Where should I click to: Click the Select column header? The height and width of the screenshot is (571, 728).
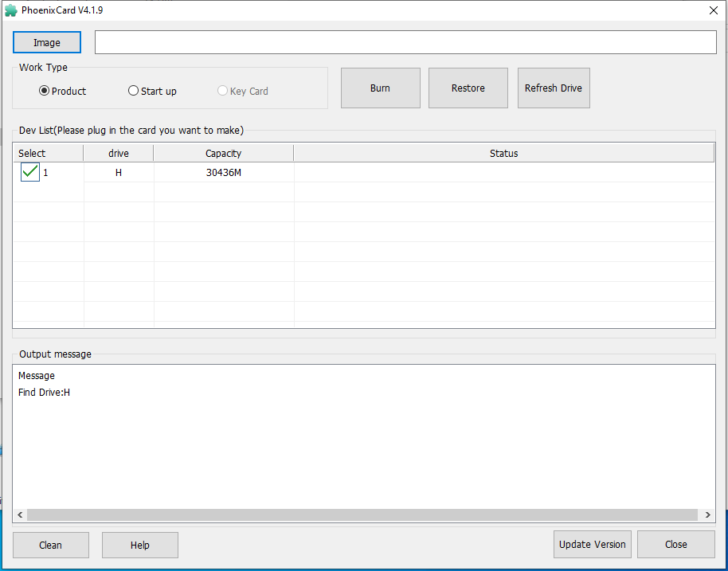pyautogui.click(x=49, y=153)
